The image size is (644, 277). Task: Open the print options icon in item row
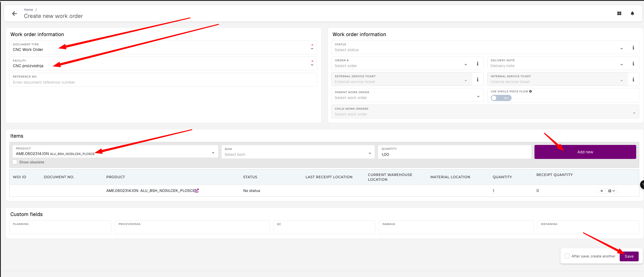click(x=611, y=191)
